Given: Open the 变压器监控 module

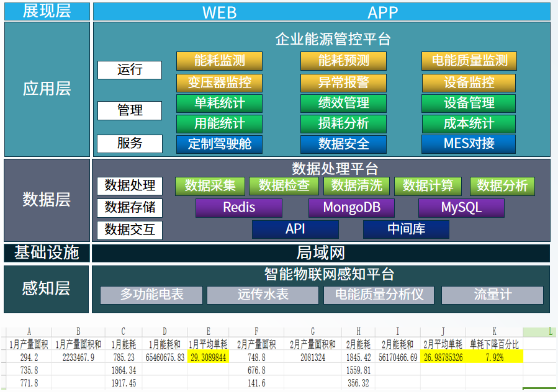Looking at the screenshot, I should 219,82.
